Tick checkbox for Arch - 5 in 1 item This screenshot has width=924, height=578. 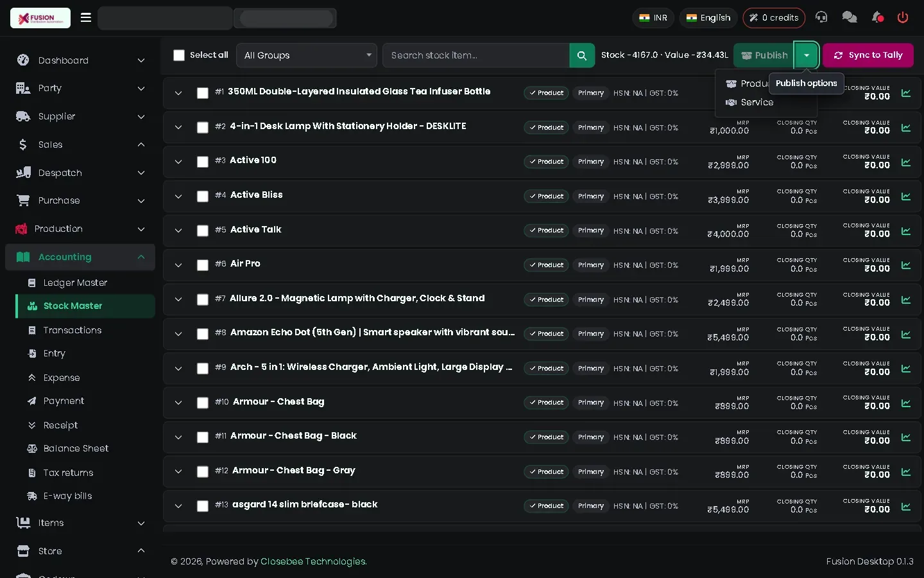[203, 369]
